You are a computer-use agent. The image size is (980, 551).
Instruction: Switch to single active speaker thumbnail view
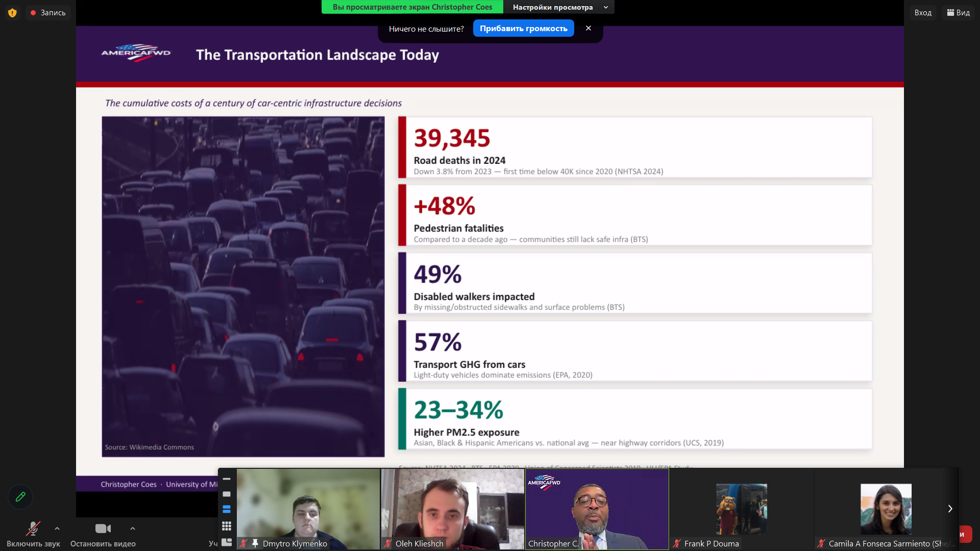click(x=227, y=494)
